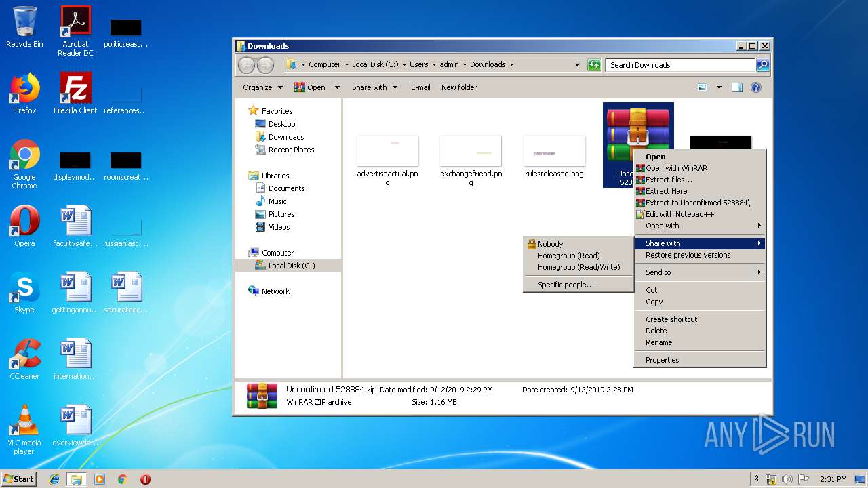868x488 pixels.
Task: Expand the Open button dropdown arrow
Action: (x=336, y=87)
